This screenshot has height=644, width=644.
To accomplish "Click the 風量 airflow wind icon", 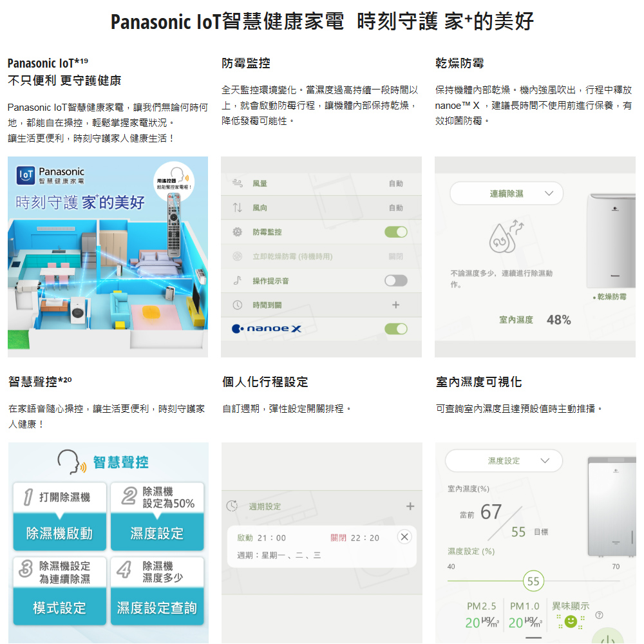I will click(238, 183).
